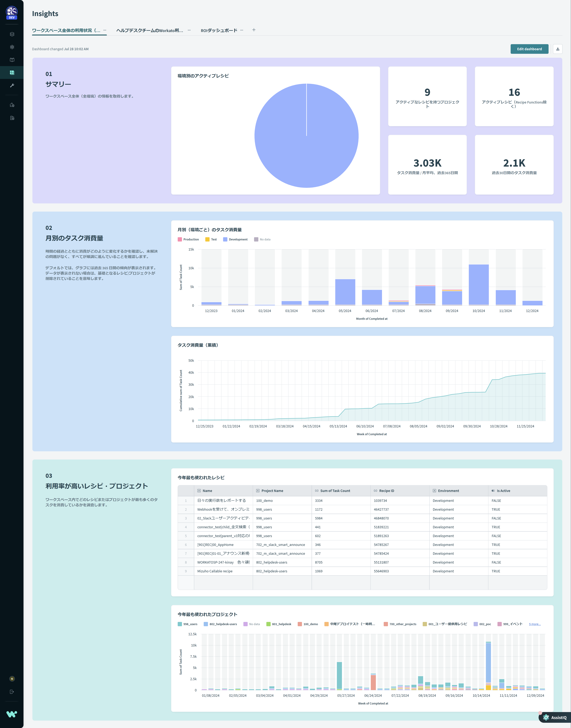Open options menu on ワークスペース全体の利用状況 tab
The height and width of the screenshot is (728, 571).
pos(105,30)
